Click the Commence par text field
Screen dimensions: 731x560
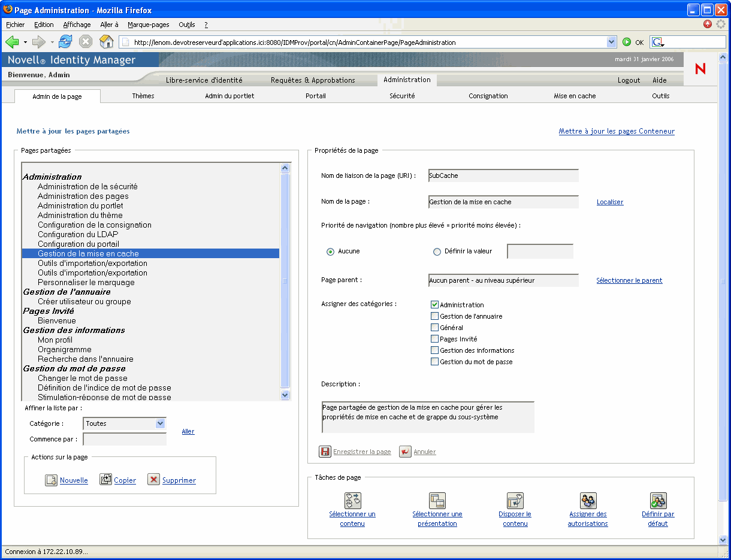coord(125,439)
